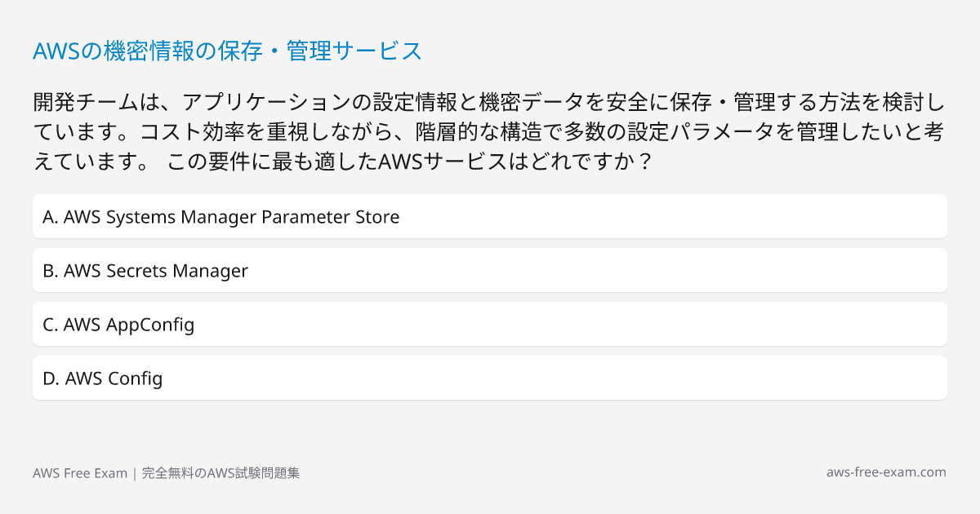Click the question line starting with 開発チームは
980x514 pixels.
coord(489,104)
